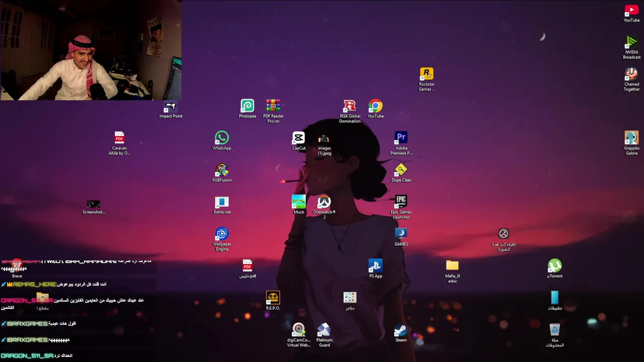Viewport: 644px width, 362px height.
Task: Open the Overwatch 2 shortcut
Action: point(324,207)
